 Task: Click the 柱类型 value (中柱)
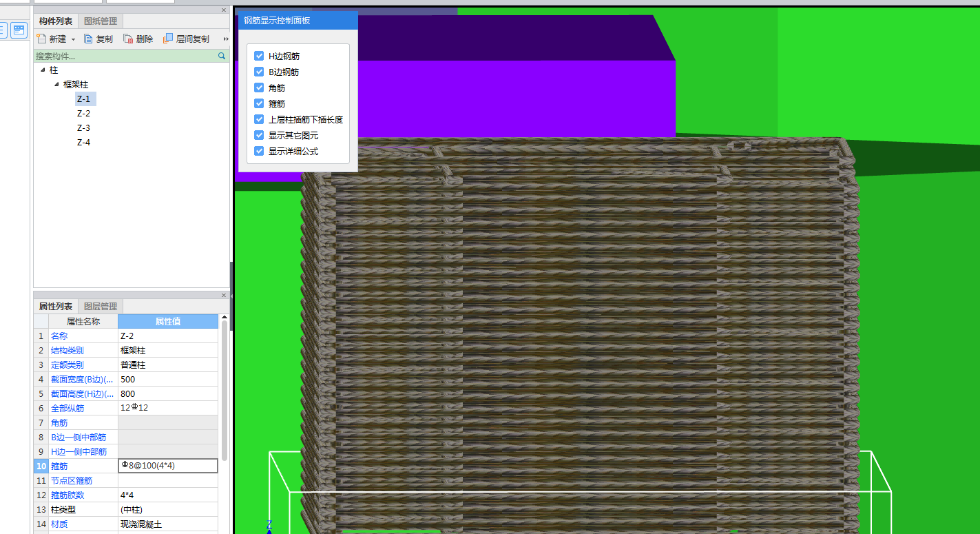pyautogui.click(x=168, y=509)
